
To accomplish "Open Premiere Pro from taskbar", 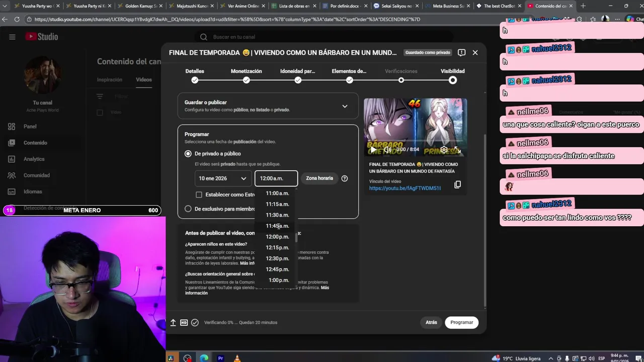I will point(220,358).
